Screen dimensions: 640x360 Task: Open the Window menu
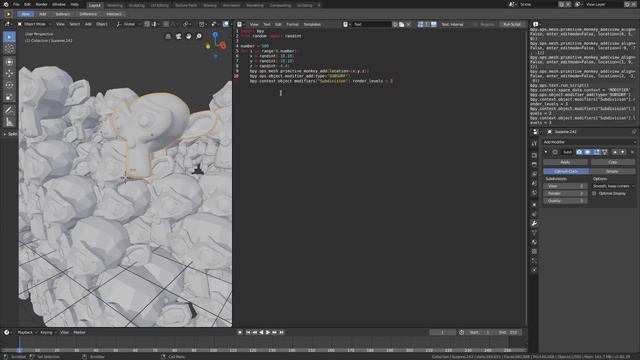[x=59, y=4]
